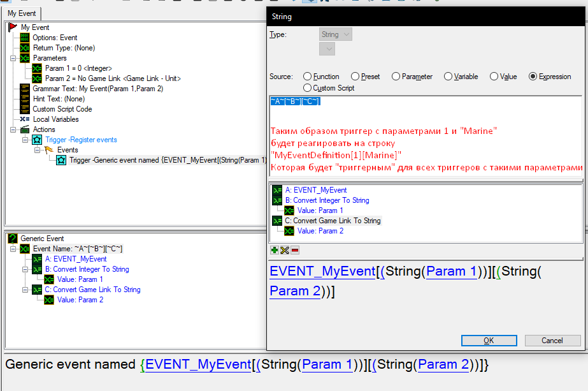Click Param 2 link in dialog expression preview
The image size is (588, 391).
pyautogui.click(x=295, y=291)
